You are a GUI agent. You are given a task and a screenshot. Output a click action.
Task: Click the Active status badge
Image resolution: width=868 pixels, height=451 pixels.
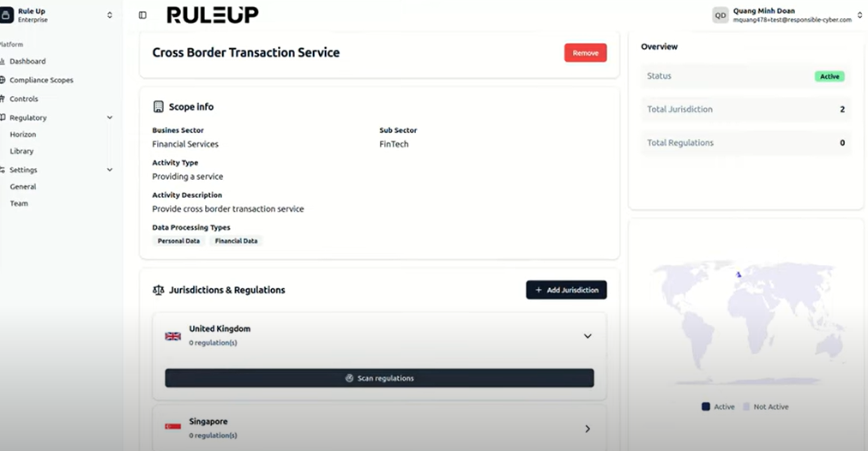point(829,76)
